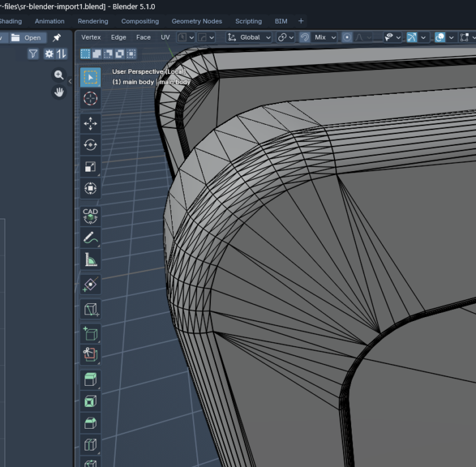
Task: Open the Vertex menu
Action: (x=91, y=37)
